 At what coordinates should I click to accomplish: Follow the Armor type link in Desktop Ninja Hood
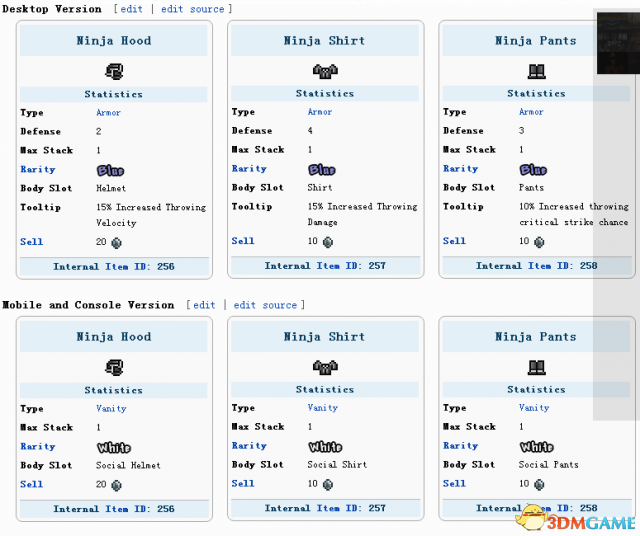pyautogui.click(x=108, y=113)
